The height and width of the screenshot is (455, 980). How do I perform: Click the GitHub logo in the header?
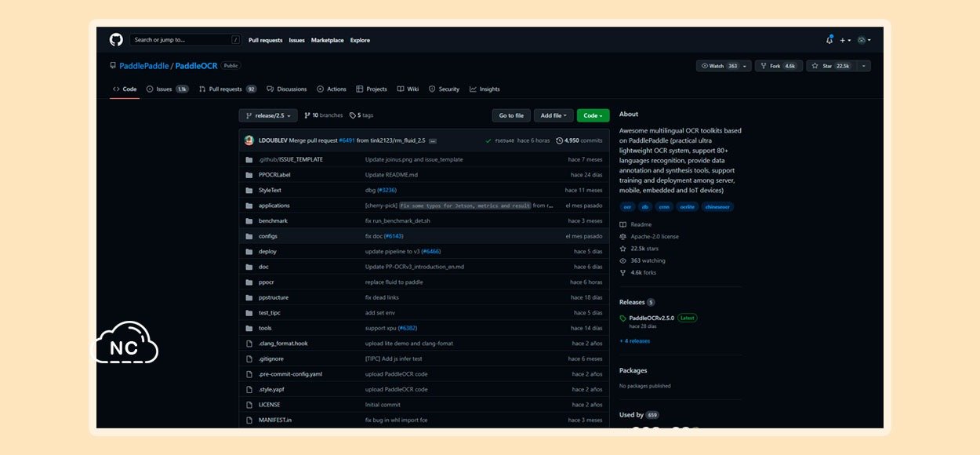point(116,40)
